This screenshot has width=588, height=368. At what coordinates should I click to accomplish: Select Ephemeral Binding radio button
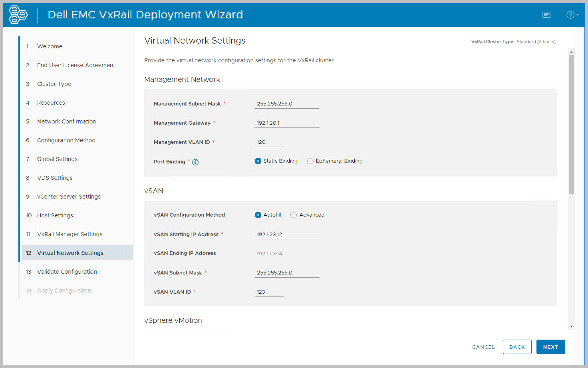(310, 161)
